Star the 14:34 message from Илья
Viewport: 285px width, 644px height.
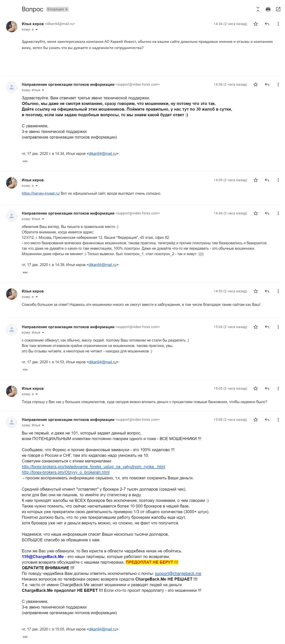click(x=256, y=24)
